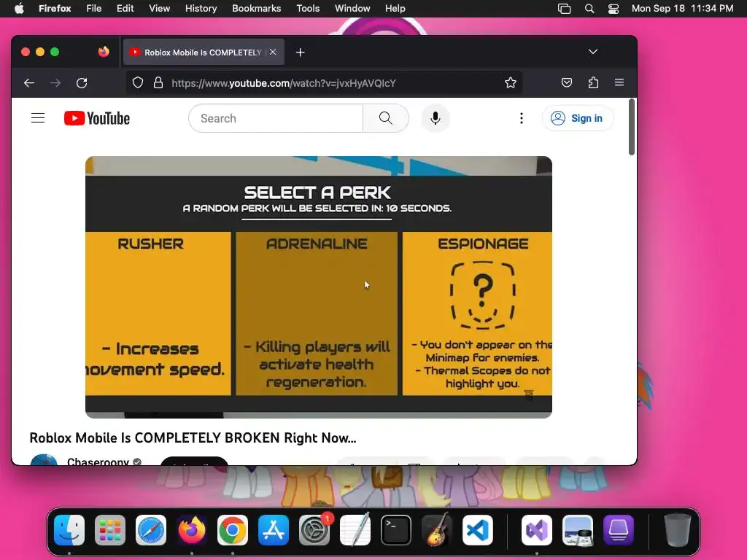This screenshot has height=560, width=747.
Task: Open Visual Studio from the Dock
Action: pyautogui.click(x=537, y=530)
